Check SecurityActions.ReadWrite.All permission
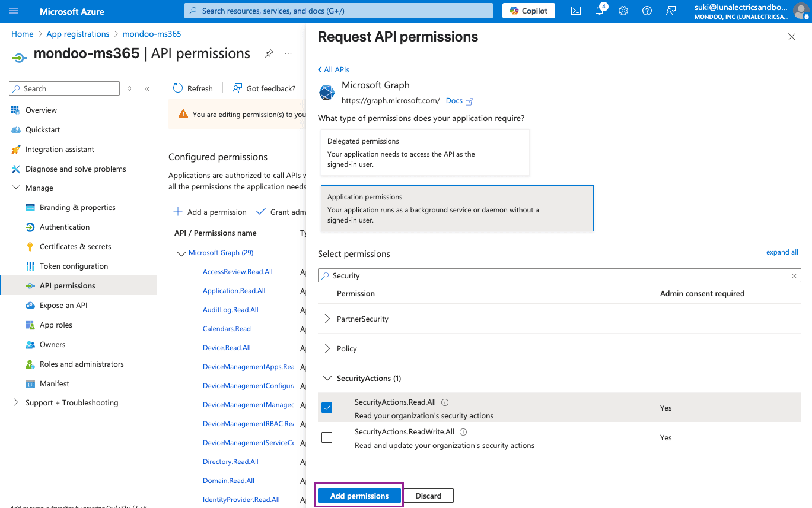 click(327, 437)
